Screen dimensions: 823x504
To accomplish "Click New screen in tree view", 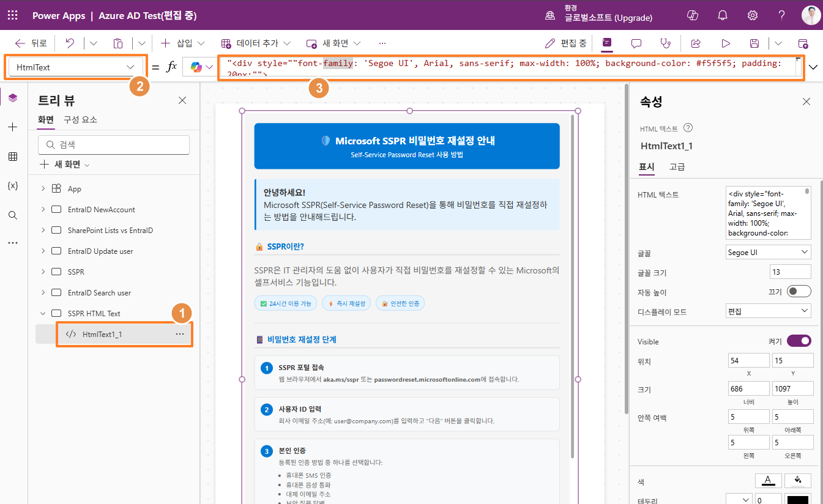I will pos(64,165).
